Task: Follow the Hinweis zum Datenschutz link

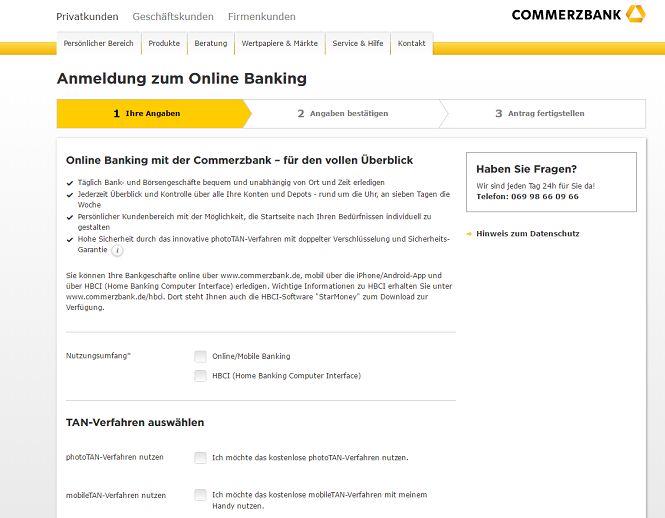Action: tap(528, 234)
